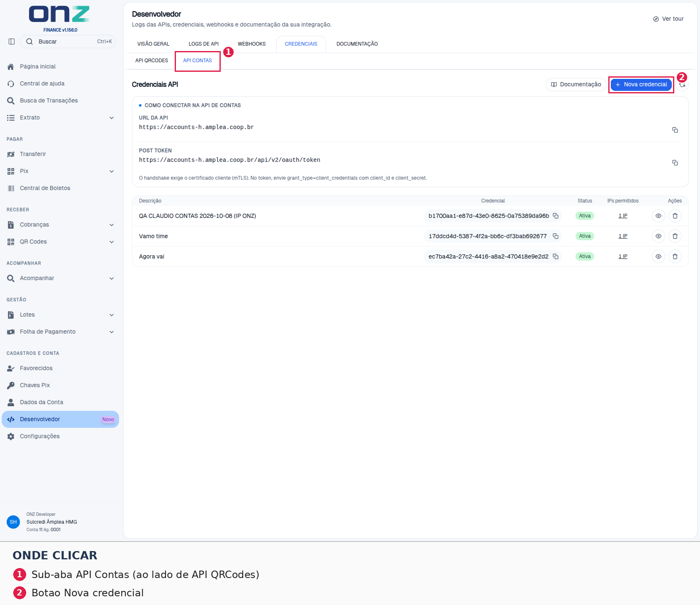Open Central de ajuda

(60, 83)
